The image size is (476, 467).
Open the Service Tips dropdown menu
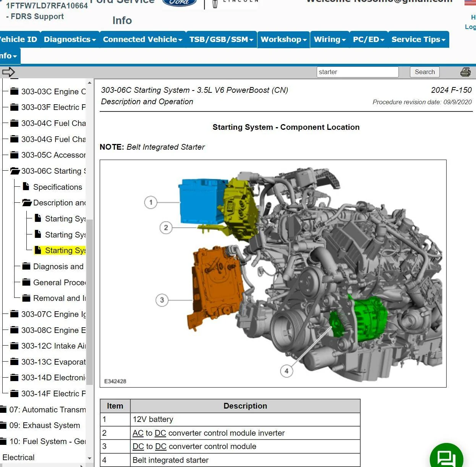pyautogui.click(x=419, y=39)
